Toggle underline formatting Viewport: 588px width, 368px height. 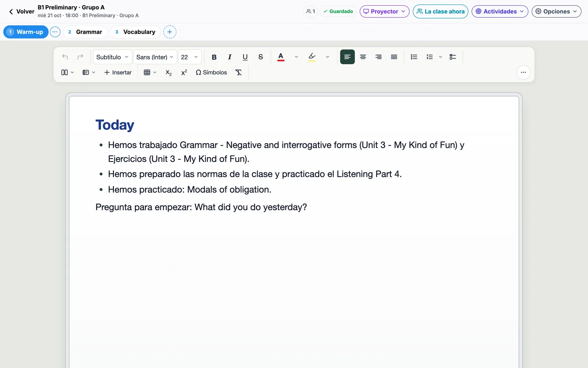point(245,57)
